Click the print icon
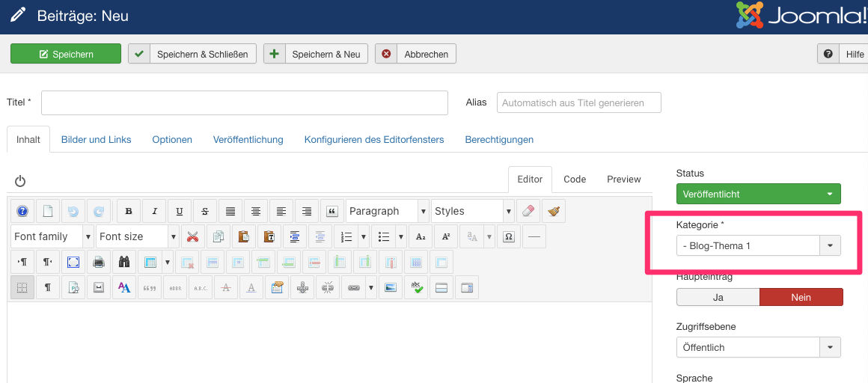This screenshot has width=868, height=383. point(99,262)
